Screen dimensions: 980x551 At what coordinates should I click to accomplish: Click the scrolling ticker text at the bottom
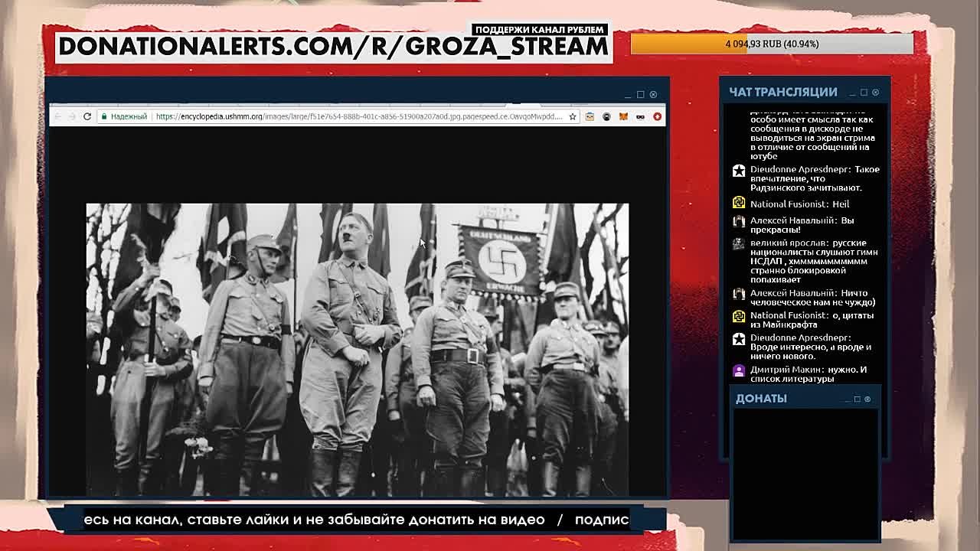click(x=356, y=520)
